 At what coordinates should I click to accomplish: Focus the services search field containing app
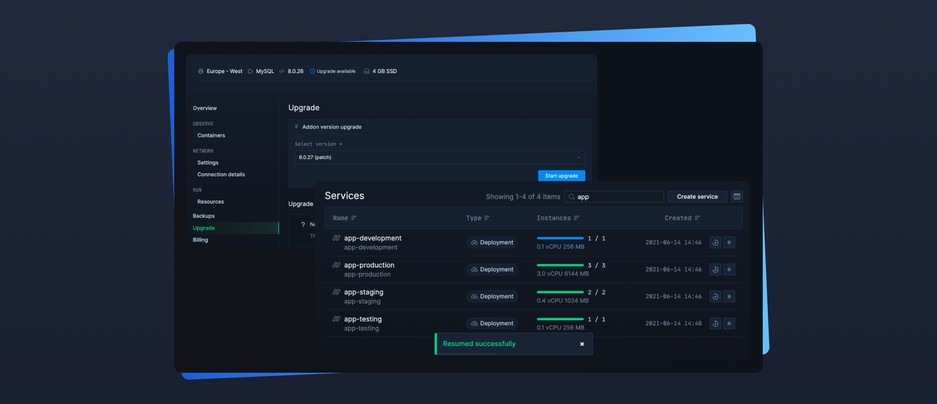coord(614,197)
